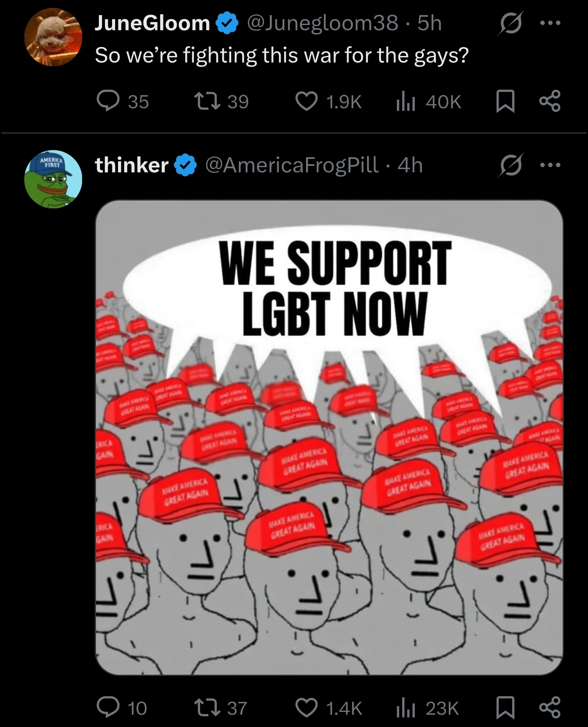Image resolution: width=588 pixels, height=727 pixels.
Task: Share JuneGloom's post
Action: [x=550, y=102]
